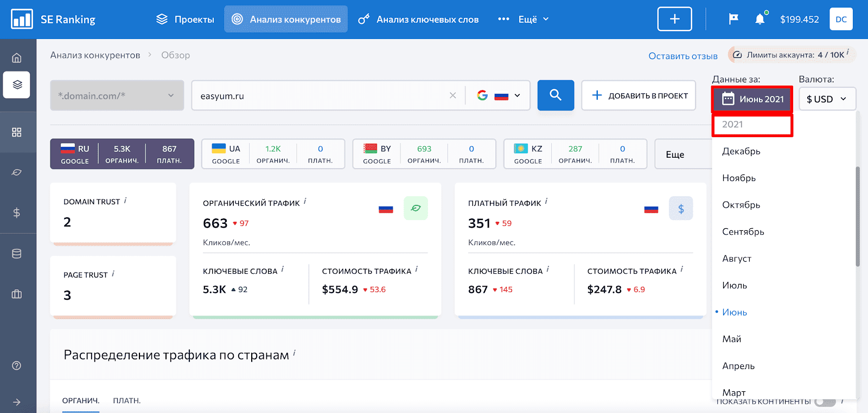
Task: Click the blue magnifier search button
Action: click(x=556, y=95)
